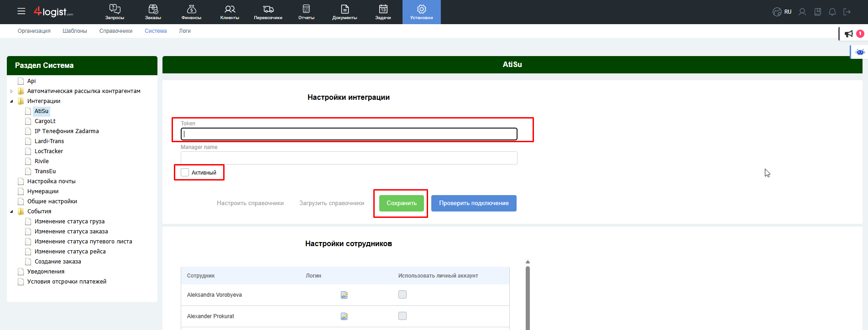The width and height of the screenshot is (868, 330).
Task: Open Изменение статуса заказа
Action: (71, 232)
